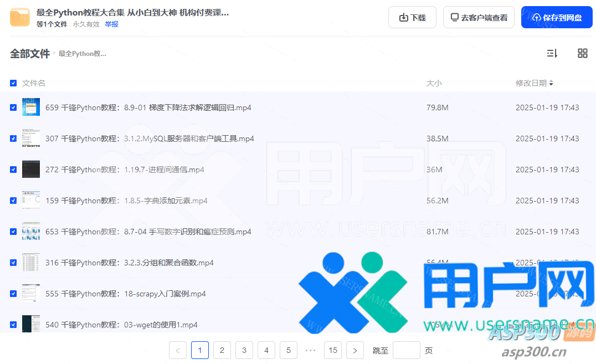Uncheck file 307 MySQL服务器 checkbox
Viewport: 596px width, 364px height.
coord(13,139)
